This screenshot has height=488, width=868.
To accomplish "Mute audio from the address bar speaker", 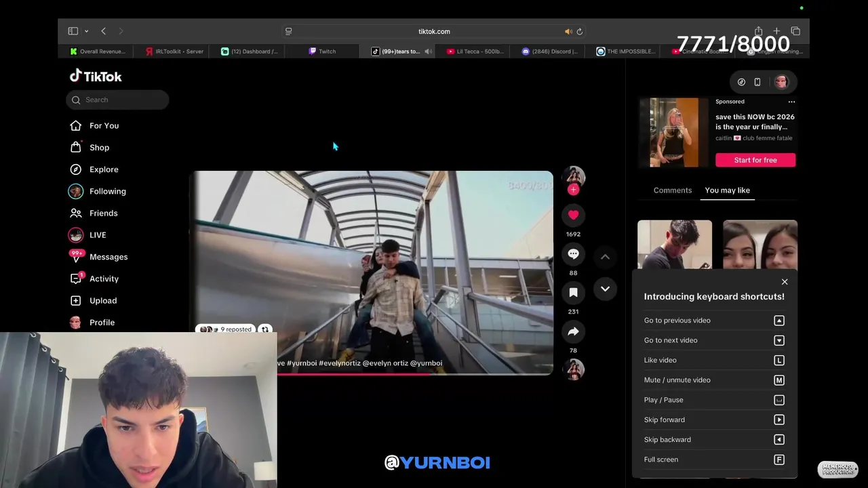I will [568, 31].
